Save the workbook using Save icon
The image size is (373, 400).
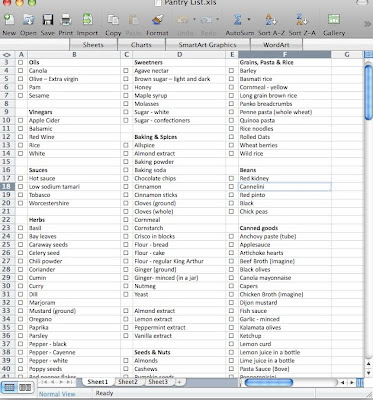(x=48, y=20)
